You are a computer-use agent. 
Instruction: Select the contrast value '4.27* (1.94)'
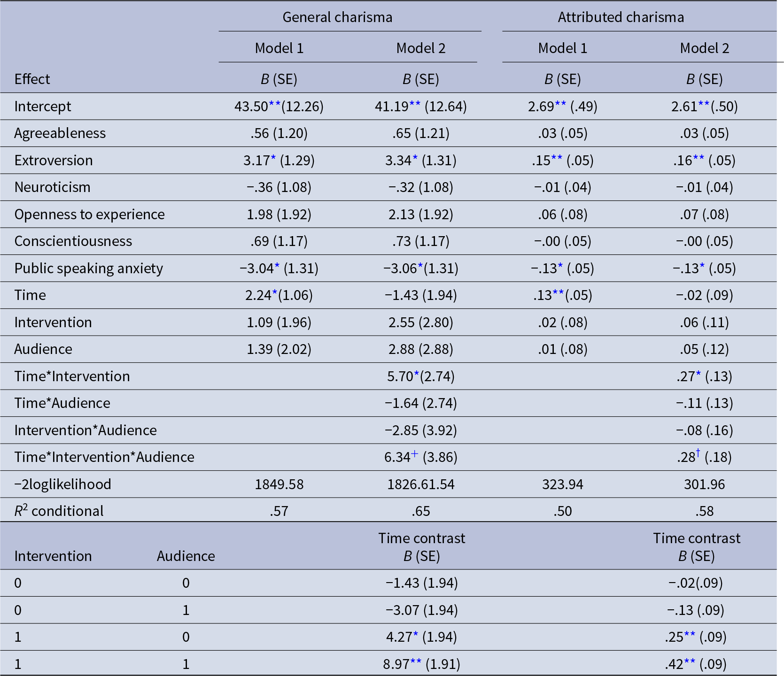point(422,637)
